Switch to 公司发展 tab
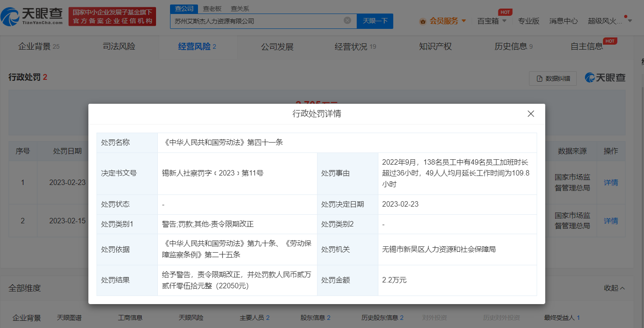644x328 pixels. tap(277, 46)
